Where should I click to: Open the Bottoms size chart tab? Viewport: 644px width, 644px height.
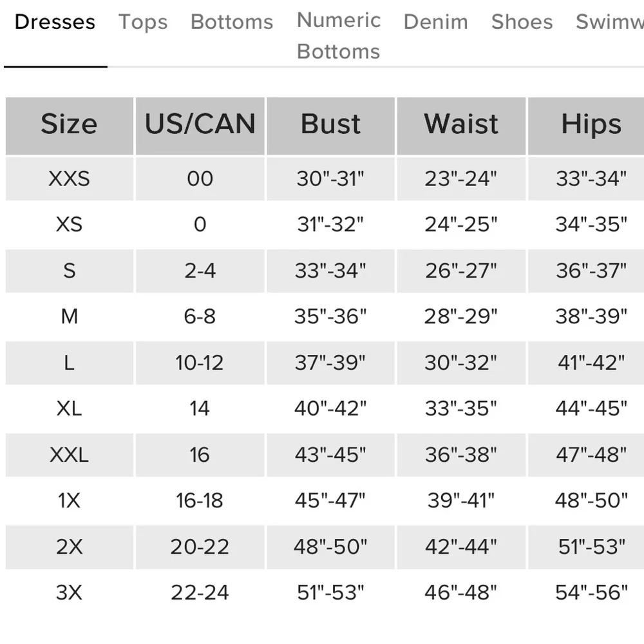click(232, 23)
